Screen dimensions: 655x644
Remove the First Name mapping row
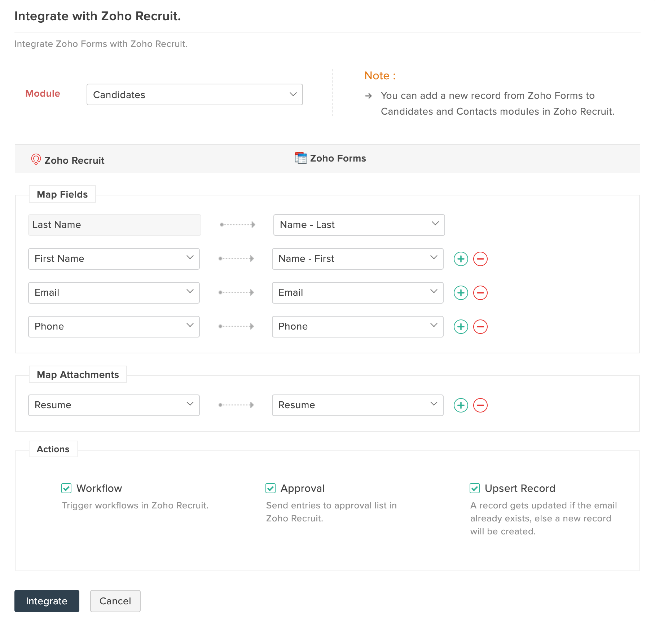(x=480, y=259)
